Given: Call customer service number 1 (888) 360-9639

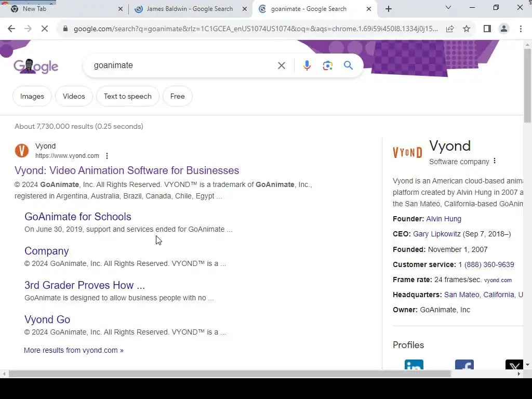Looking at the screenshot, I should [x=486, y=264].
